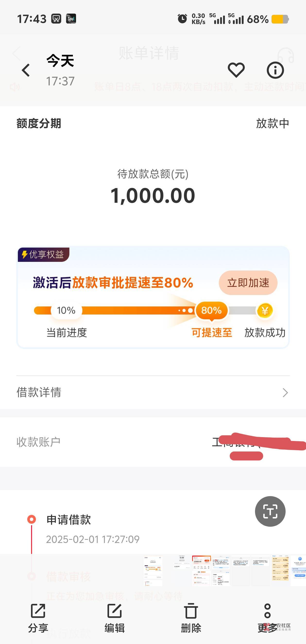The image size is (306, 644).
Task: Open the first thumbnail in the strip
Action: click(153, 571)
